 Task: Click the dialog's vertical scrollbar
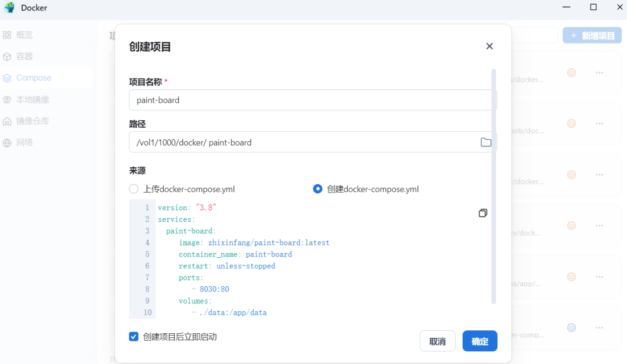(494, 186)
